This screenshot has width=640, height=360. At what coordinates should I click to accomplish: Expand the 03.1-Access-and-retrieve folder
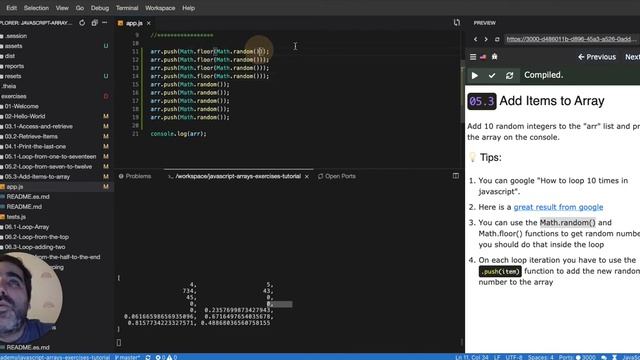pyautogui.click(x=38, y=127)
